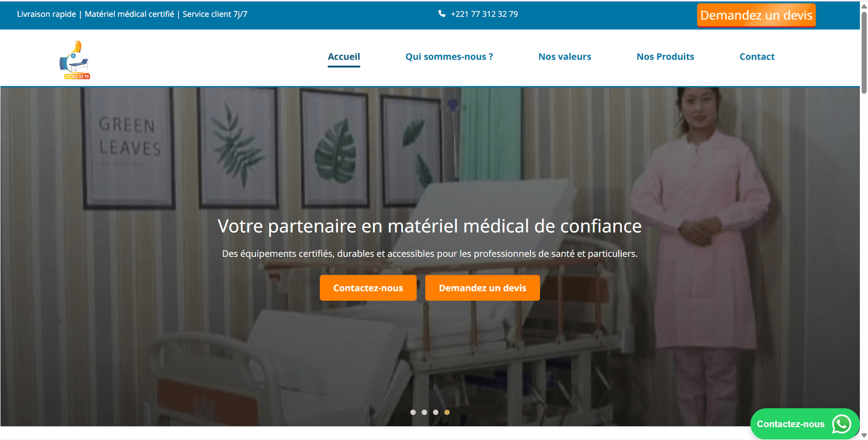868x440 pixels.
Task: Navigate to Nos Produits
Action: tap(665, 57)
